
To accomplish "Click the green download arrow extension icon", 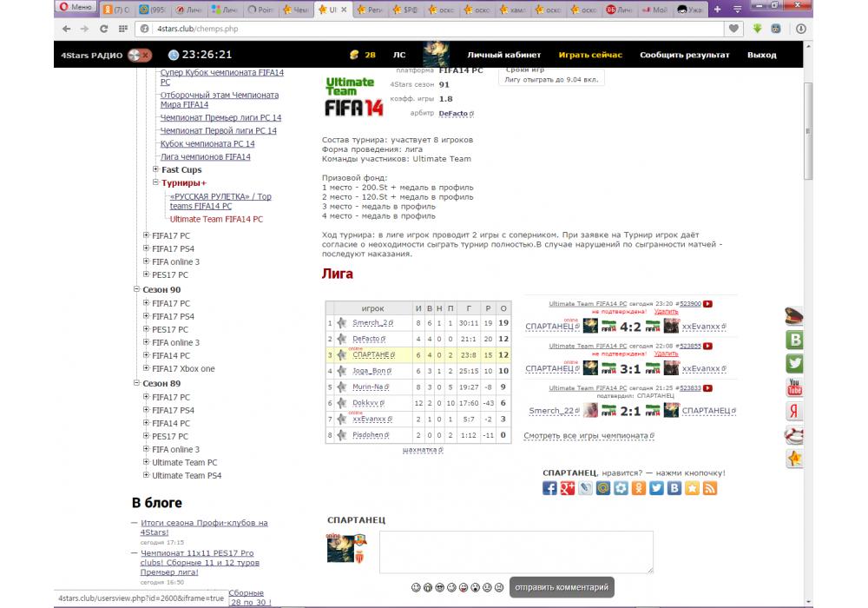I will 757,29.
